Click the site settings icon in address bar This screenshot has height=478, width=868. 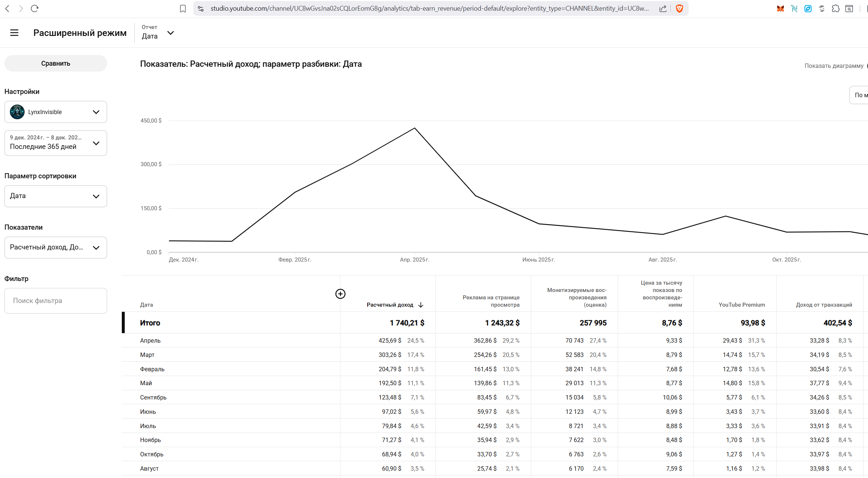(x=201, y=8)
